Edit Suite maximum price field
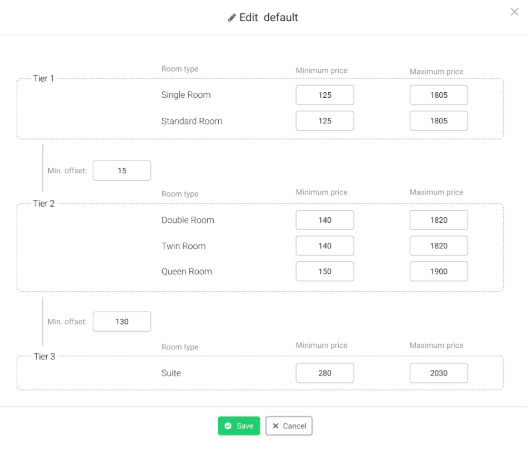 (438, 373)
